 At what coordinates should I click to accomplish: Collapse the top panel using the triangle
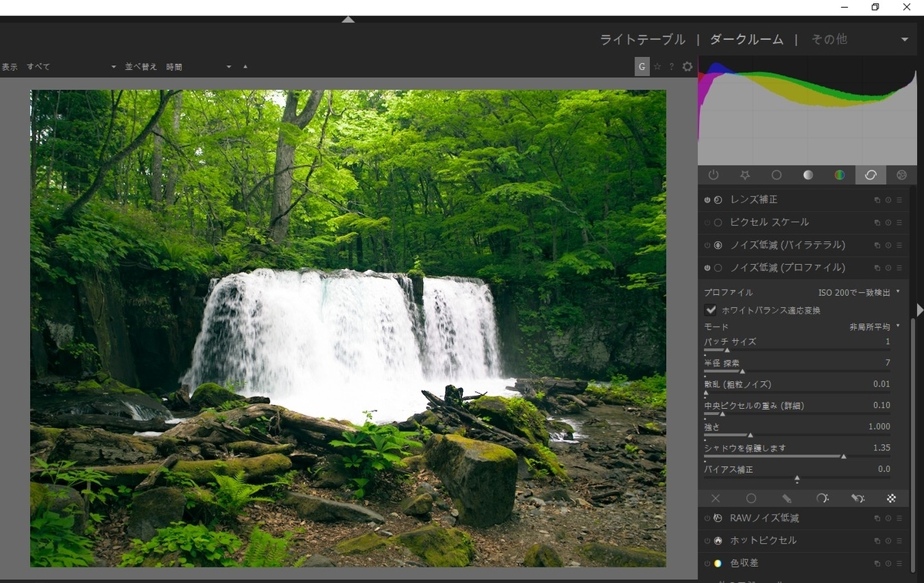(348, 19)
